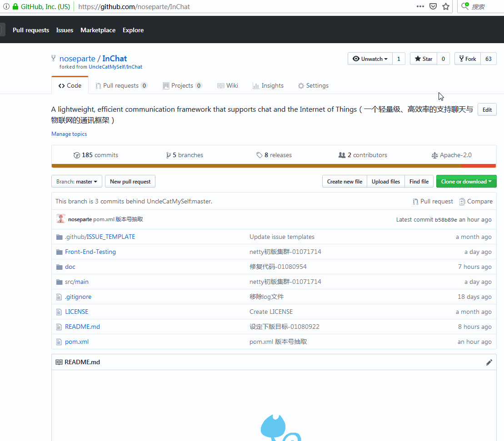Click the Pocket save icon
Viewport: 504px width, 441px height.
pos(433,6)
